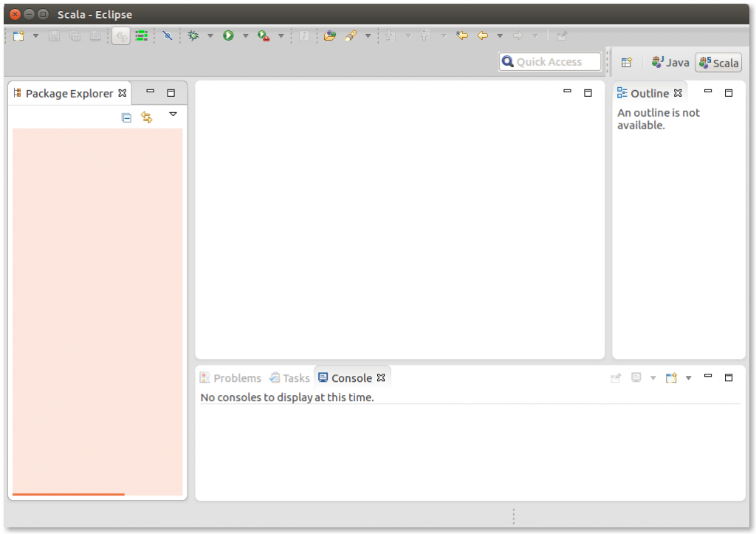Click the Print icon in toolbar

[95, 35]
